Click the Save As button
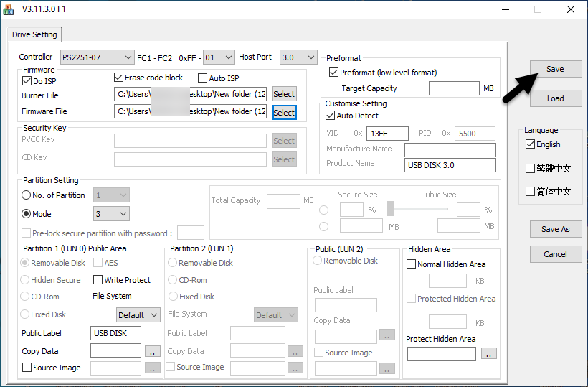Viewport: 588px width, 387px height. click(556, 229)
